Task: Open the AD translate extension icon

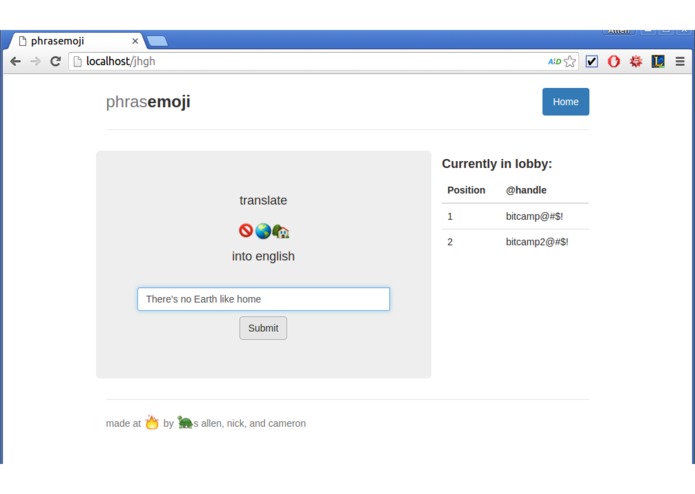Action: (x=554, y=62)
